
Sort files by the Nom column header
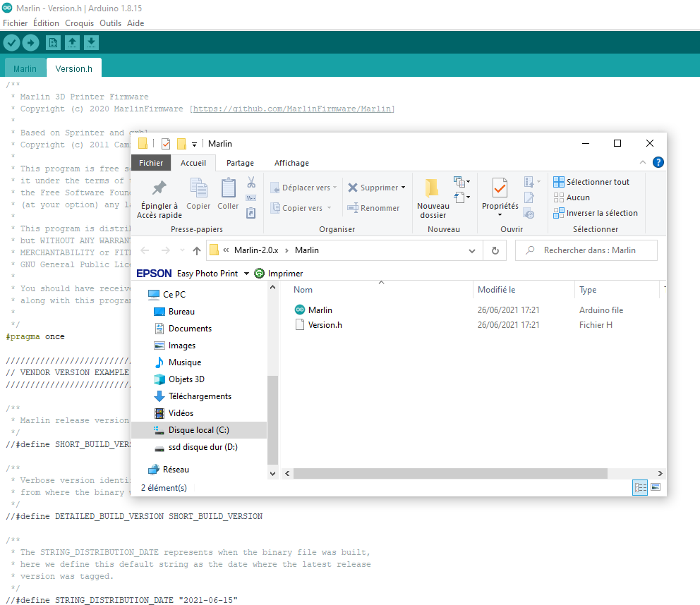[x=303, y=290]
